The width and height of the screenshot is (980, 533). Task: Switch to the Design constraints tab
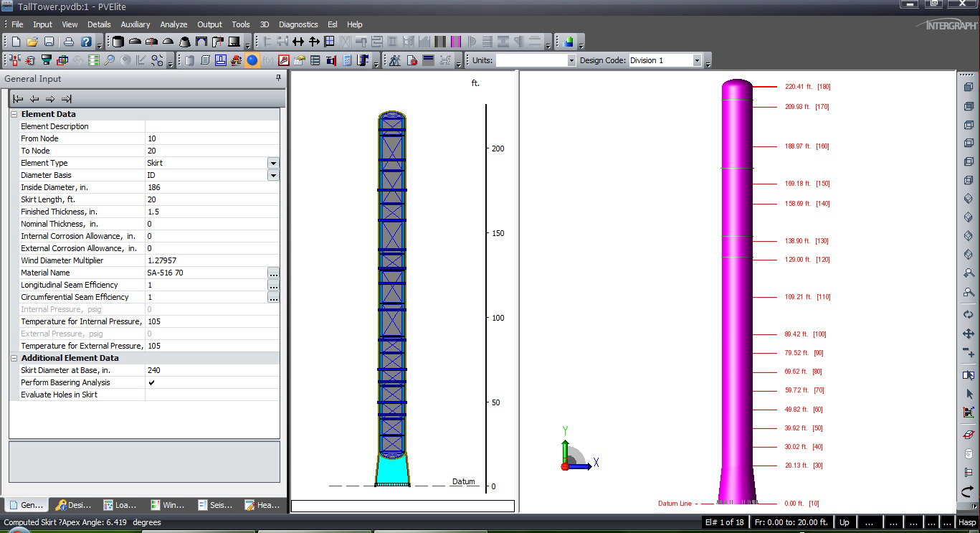73,505
